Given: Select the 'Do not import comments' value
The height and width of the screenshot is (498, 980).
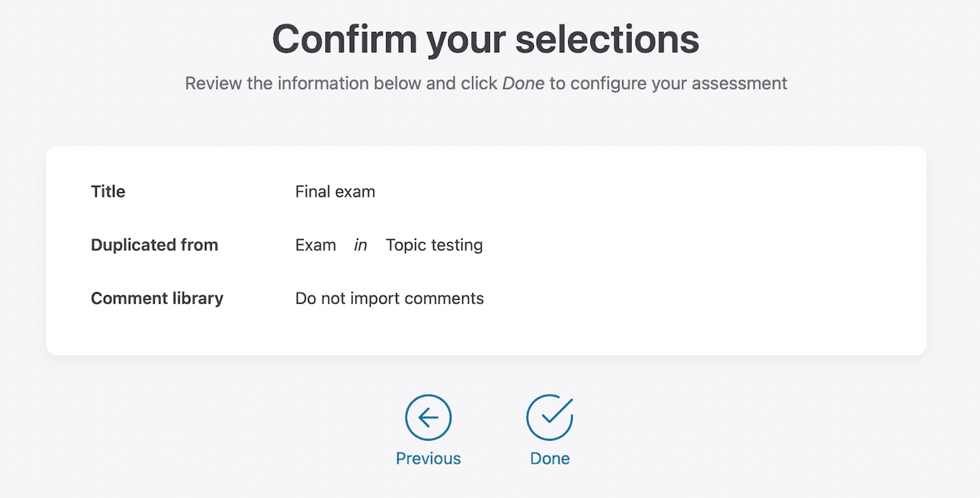Looking at the screenshot, I should (389, 299).
